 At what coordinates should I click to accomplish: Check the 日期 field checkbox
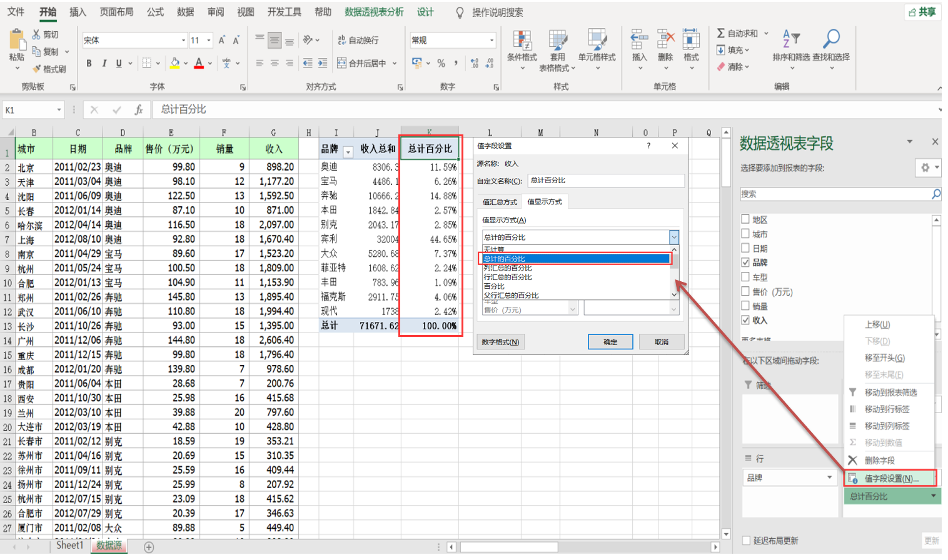coord(745,248)
